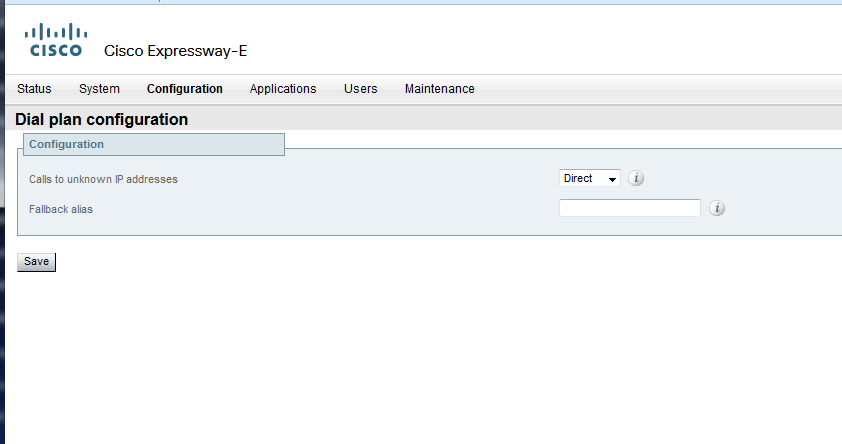This screenshot has height=444, width=842.
Task: Open info icon for Calls to unknown IP addresses
Action: click(636, 178)
